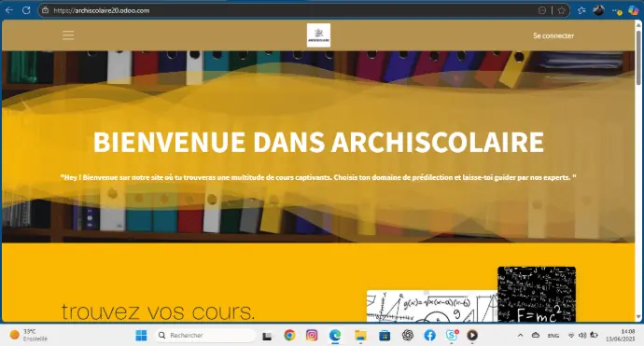Screen dimensions: 644x346
Task: Expand the hidden system tray icons chevron
Action: (x=520, y=336)
